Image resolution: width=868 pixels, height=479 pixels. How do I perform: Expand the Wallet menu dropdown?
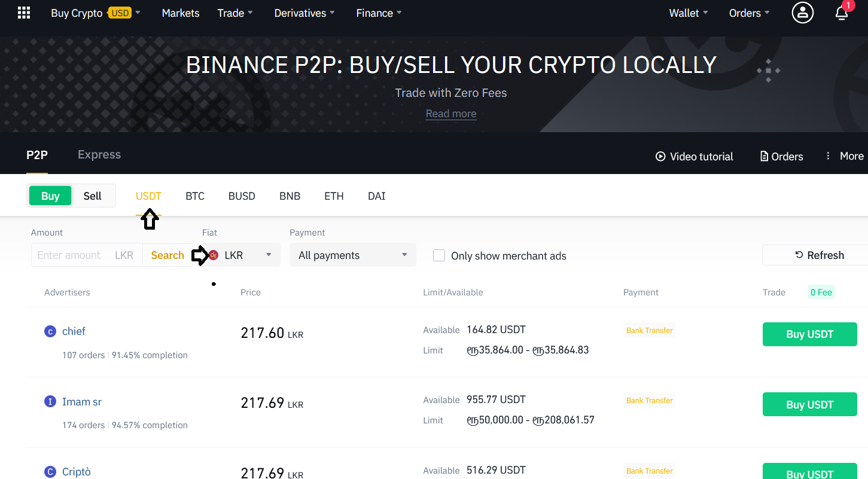[x=689, y=13]
